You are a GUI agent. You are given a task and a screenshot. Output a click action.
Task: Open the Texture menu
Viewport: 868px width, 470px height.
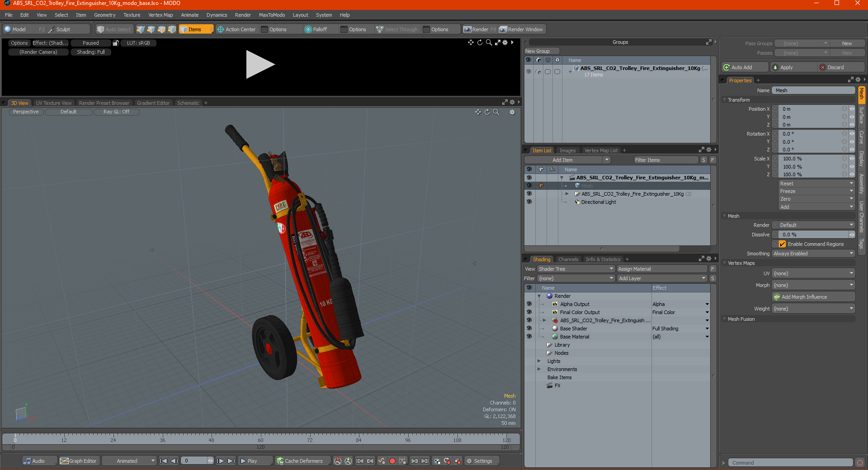[132, 15]
